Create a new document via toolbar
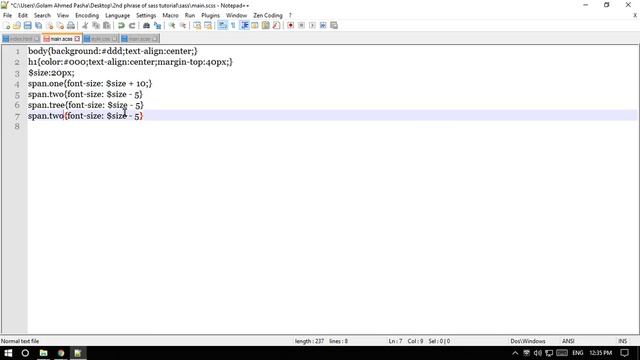 coord(7,25)
